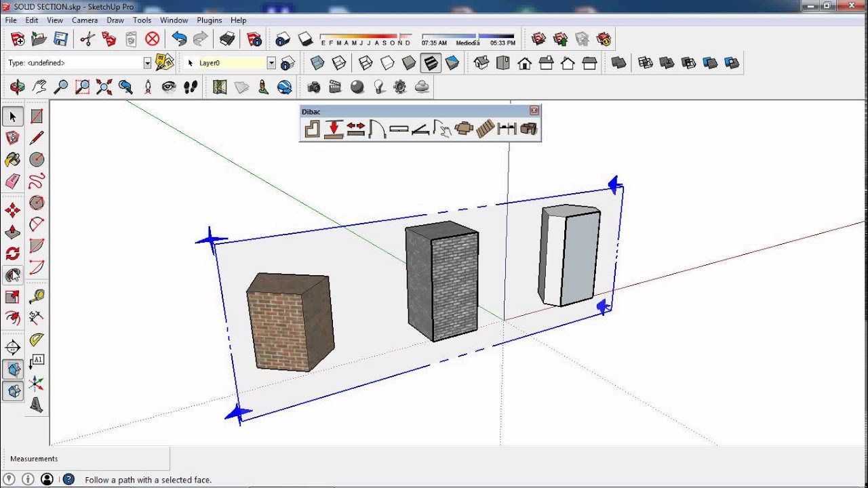The height and width of the screenshot is (488, 868).
Task: Activate Zoom Extents
Action: (104, 87)
